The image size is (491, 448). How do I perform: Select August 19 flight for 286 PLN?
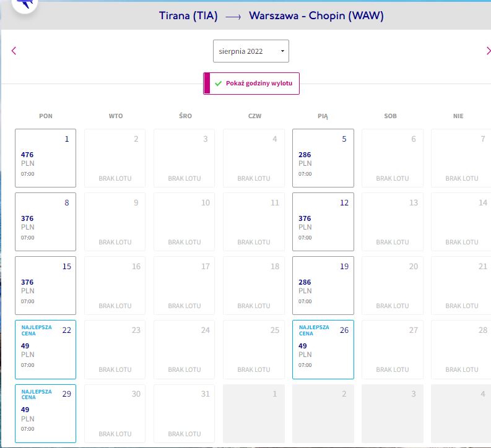[323, 286]
